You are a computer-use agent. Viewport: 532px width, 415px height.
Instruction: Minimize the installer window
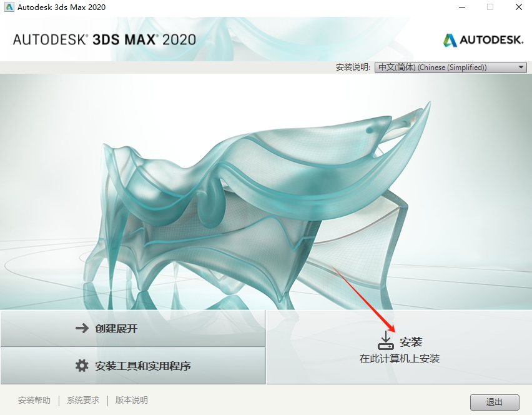[462, 7]
